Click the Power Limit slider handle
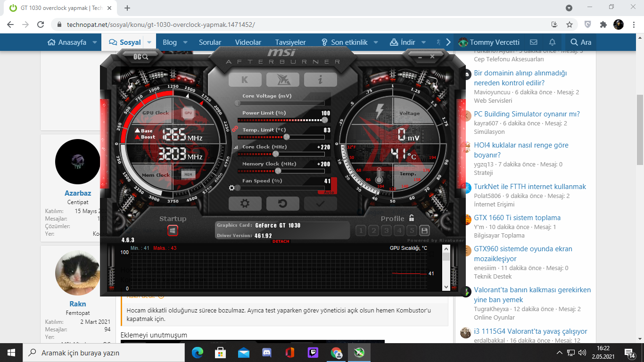 pyautogui.click(x=324, y=120)
